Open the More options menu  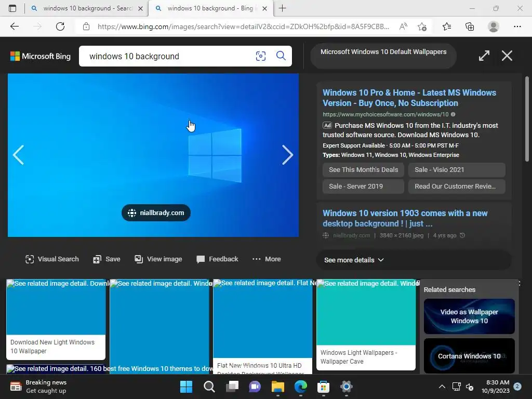pos(267,259)
